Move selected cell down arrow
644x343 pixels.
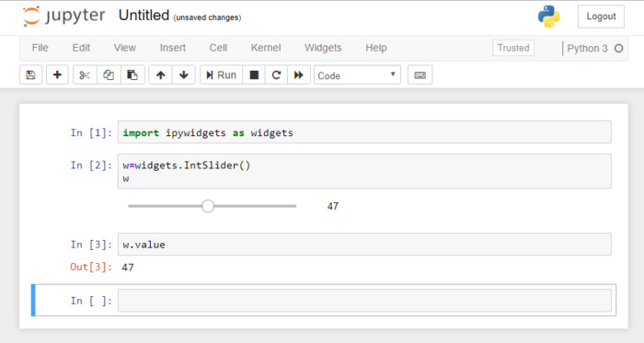point(184,75)
